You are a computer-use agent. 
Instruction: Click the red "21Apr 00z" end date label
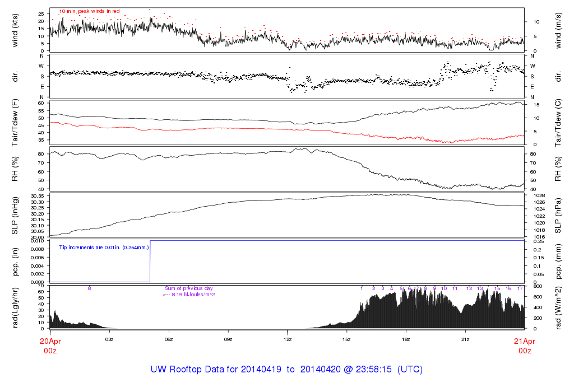pyautogui.click(x=524, y=346)
